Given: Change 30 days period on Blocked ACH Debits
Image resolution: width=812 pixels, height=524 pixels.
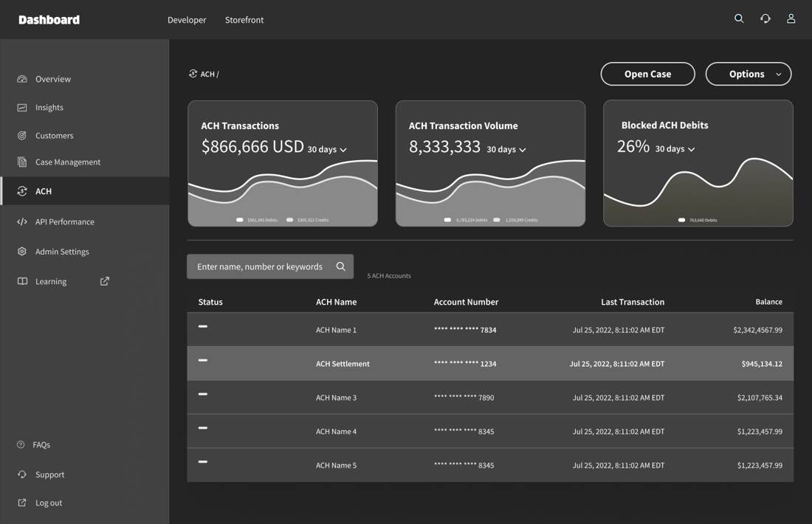Looking at the screenshot, I should coord(675,149).
